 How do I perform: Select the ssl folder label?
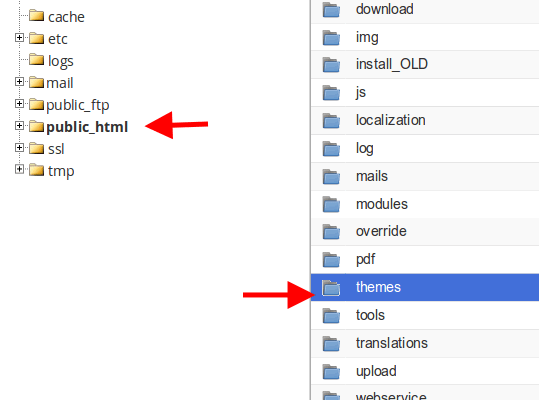[x=56, y=149]
